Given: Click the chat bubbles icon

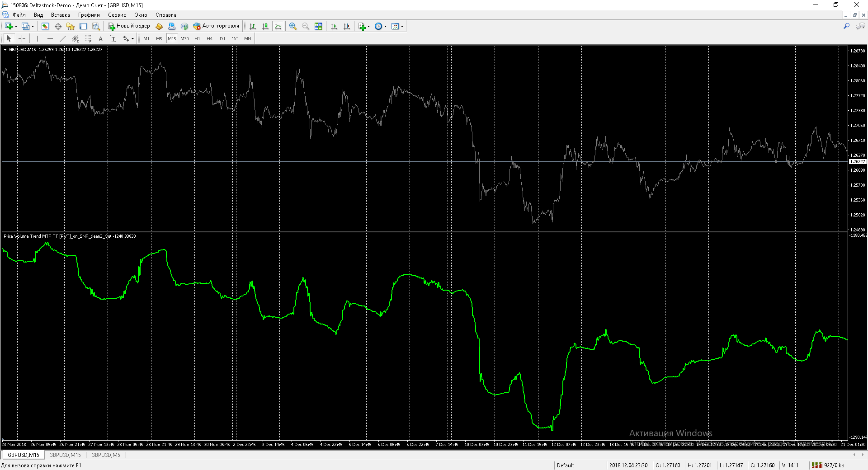Looking at the screenshot, I should click(x=860, y=26).
